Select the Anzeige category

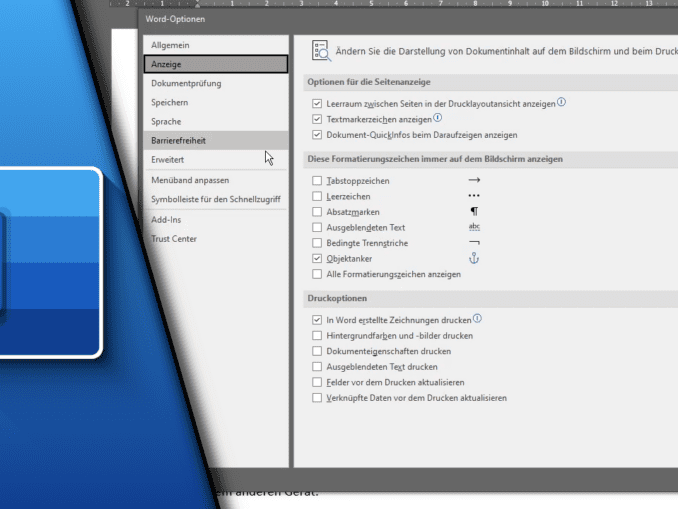(x=215, y=64)
